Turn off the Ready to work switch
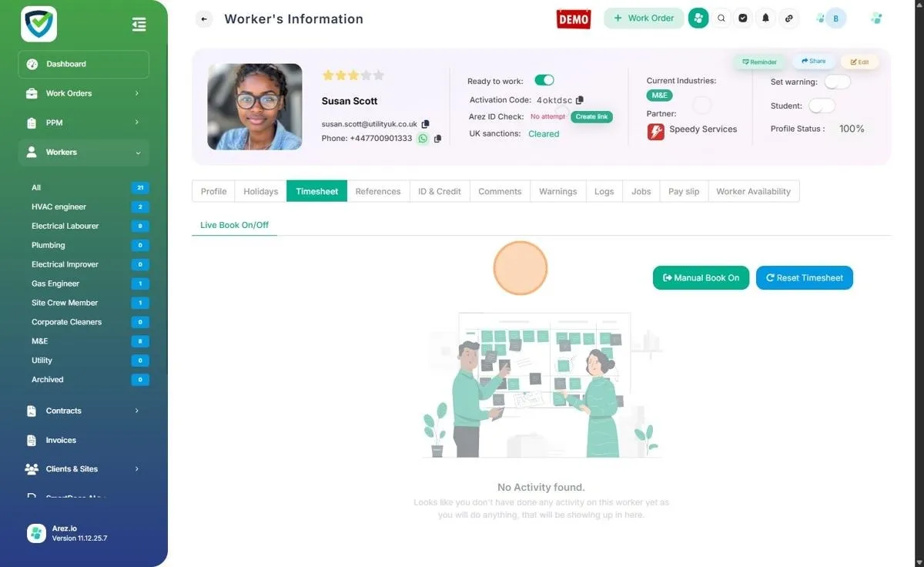This screenshot has width=924, height=567. click(x=544, y=80)
